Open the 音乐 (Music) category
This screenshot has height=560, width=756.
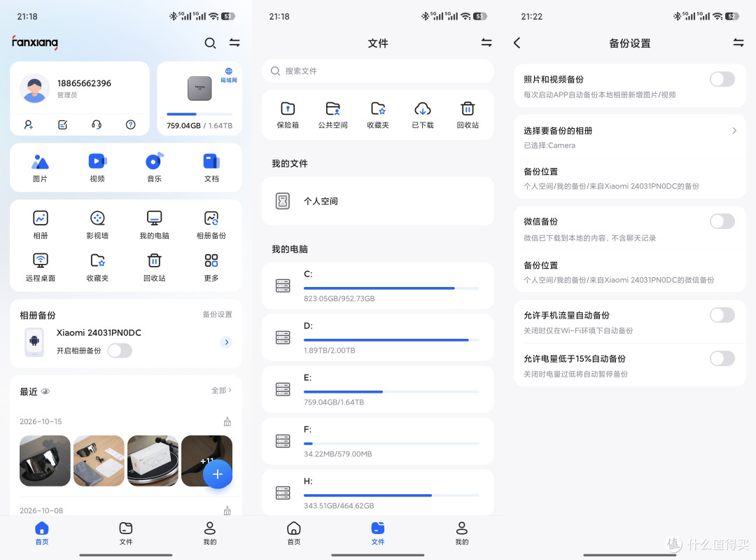tap(154, 167)
